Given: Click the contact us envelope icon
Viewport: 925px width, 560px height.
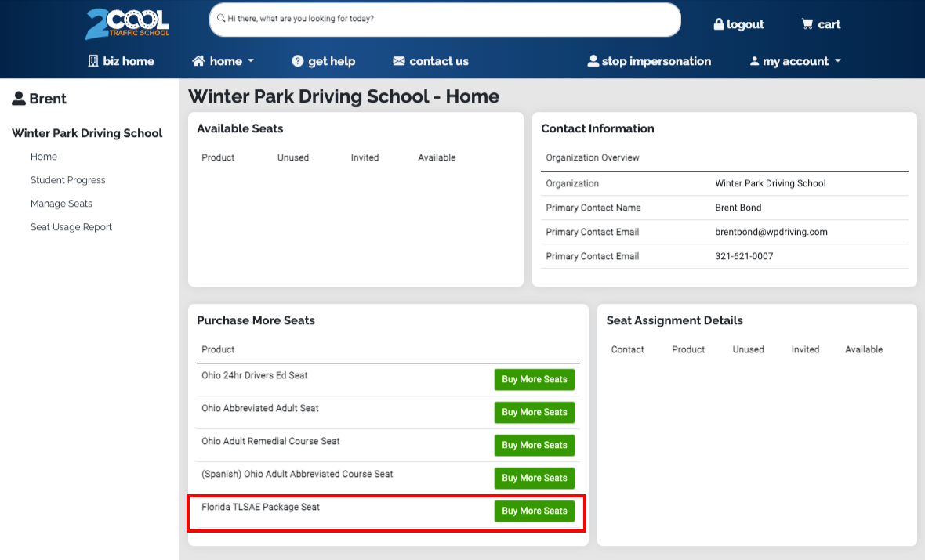Looking at the screenshot, I should [x=399, y=61].
